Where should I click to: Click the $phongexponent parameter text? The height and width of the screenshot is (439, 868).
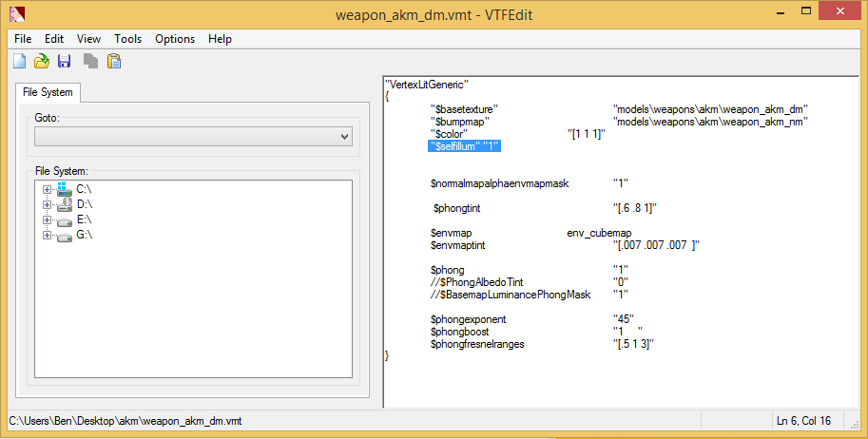point(469,319)
